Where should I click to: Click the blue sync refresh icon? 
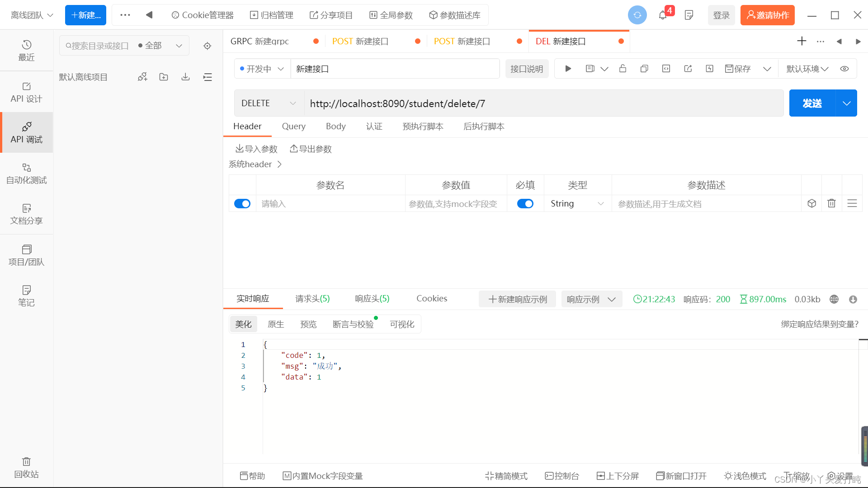(x=637, y=15)
